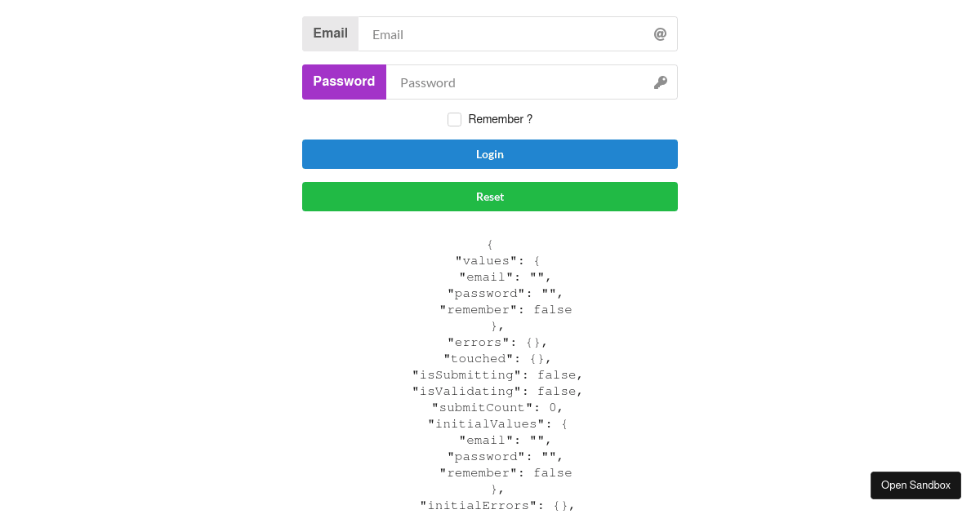980x514 pixels.
Task: Click the initialValues text in the debug output
Action: point(490,423)
